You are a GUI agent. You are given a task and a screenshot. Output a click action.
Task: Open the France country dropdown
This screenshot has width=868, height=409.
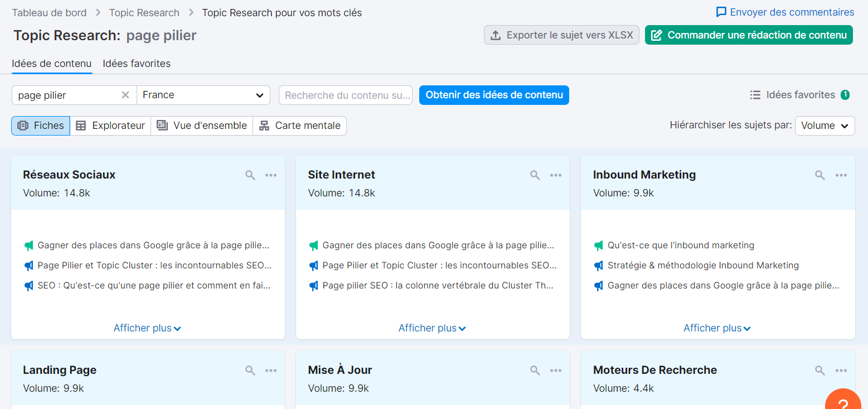(203, 95)
